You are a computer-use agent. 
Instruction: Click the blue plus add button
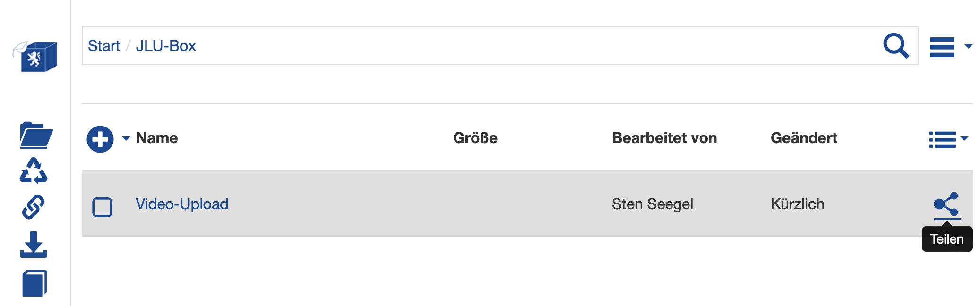pos(100,139)
